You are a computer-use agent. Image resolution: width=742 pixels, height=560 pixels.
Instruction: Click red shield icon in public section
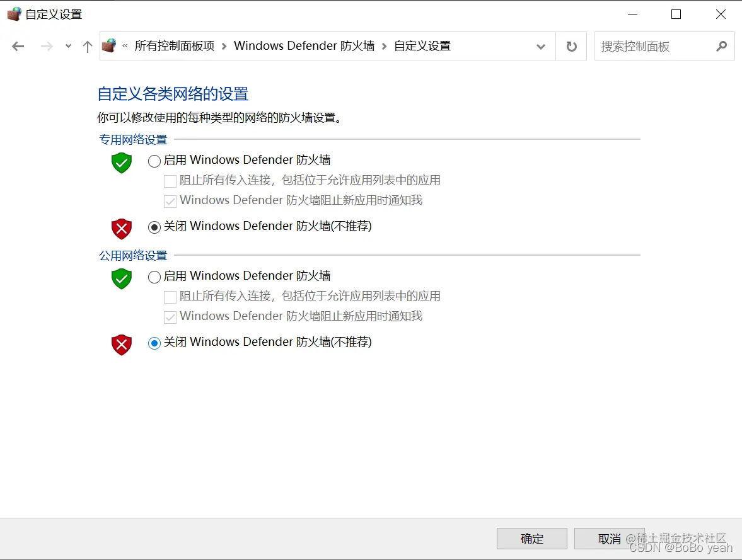122,345
